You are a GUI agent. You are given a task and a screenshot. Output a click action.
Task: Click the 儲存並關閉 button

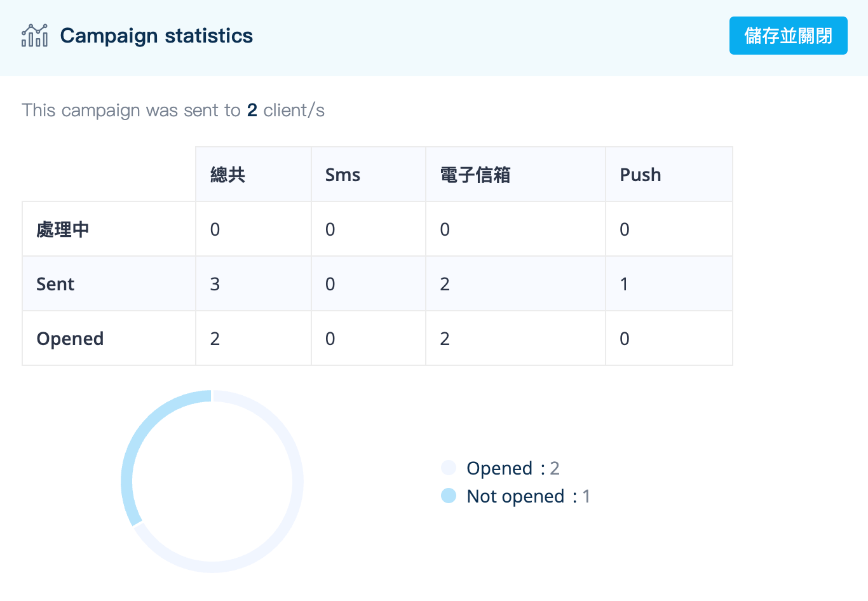point(788,36)
